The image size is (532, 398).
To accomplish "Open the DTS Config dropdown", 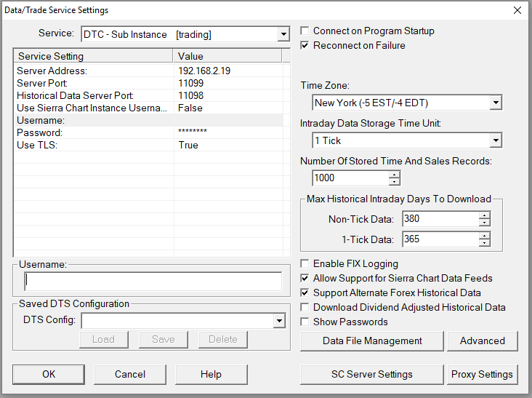I will (279, 321).
